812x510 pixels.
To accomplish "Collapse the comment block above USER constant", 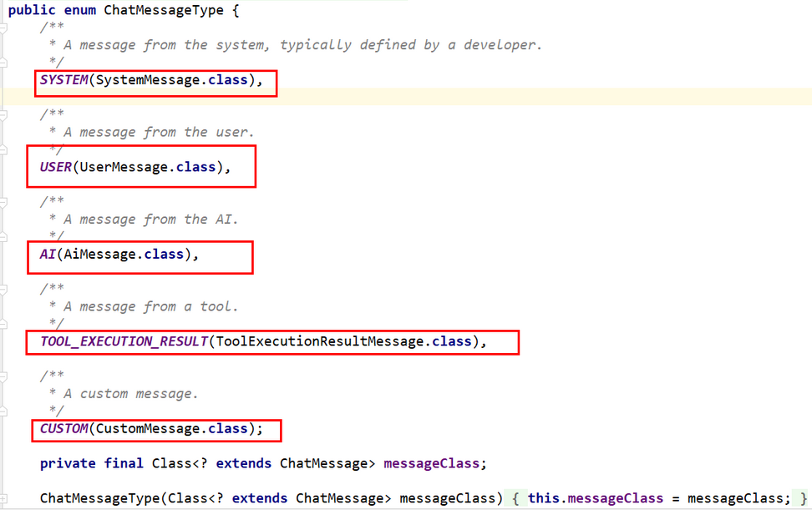I will [3, 115].
